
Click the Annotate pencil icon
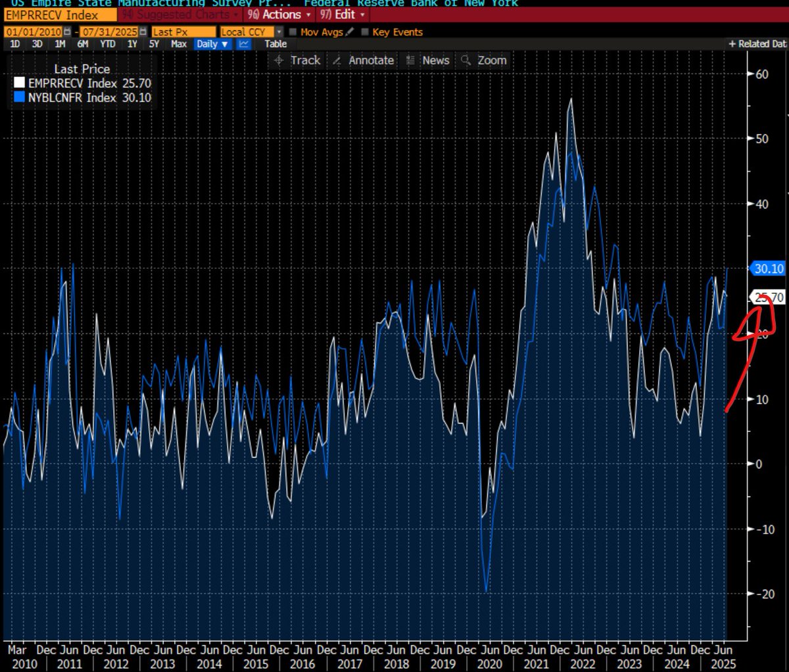pyautogui.click(x=337, y=60)
